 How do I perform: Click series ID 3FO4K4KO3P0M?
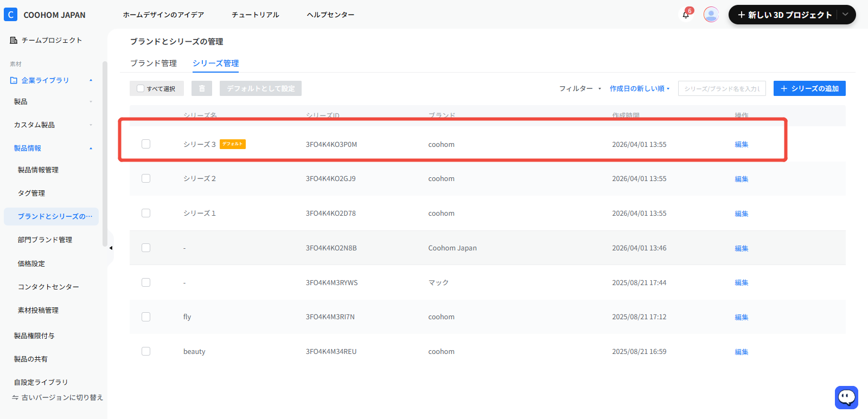pos(331,144)
